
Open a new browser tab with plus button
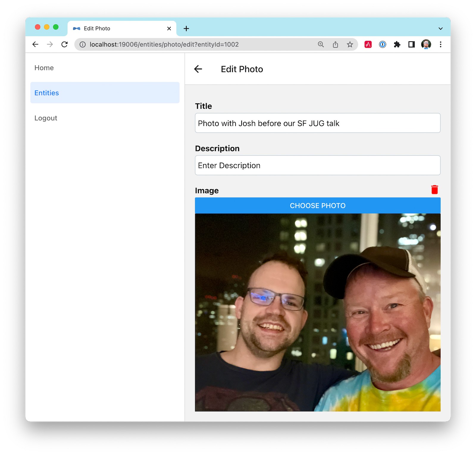186,29
